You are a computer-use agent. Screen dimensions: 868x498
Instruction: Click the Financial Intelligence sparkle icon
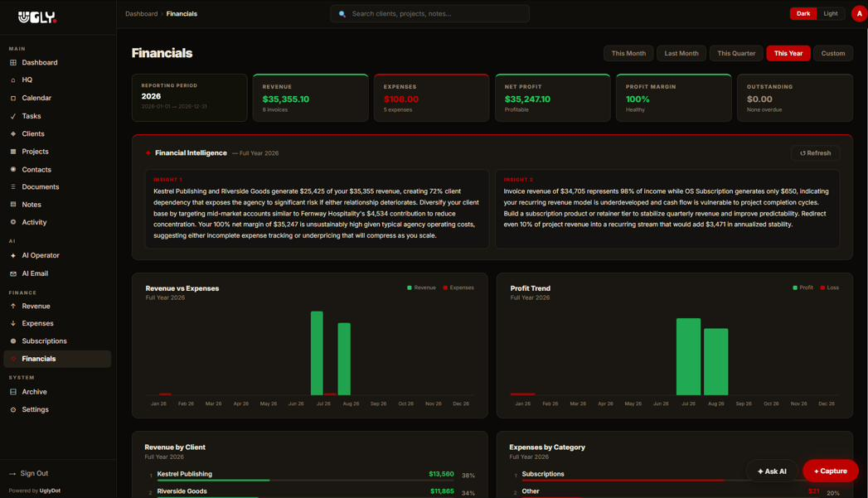click(x=148, y=153)
